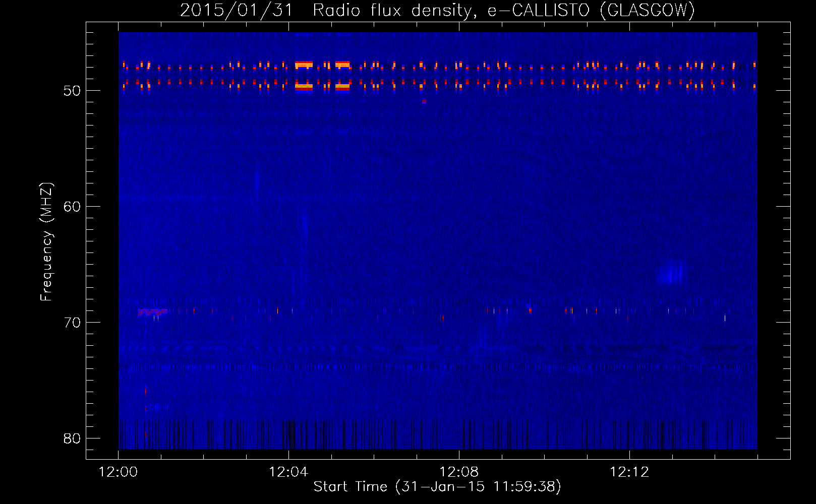The height and width of the screenshot is (504, 816).
Task: Click the 'Start Time (31-Jan-15 11:59:38)' axis label
Action: [437, 487]
